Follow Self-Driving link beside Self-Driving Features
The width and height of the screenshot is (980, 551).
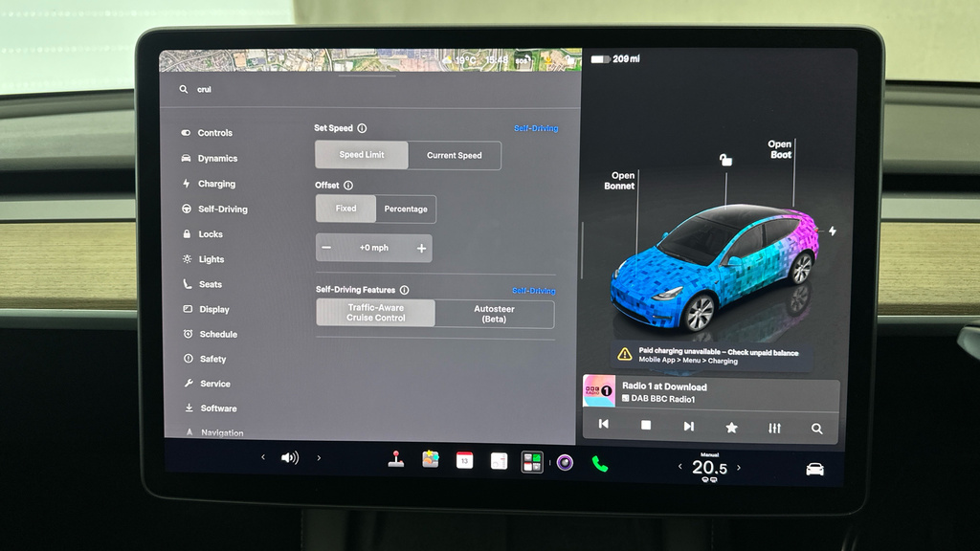click(534, 291)
